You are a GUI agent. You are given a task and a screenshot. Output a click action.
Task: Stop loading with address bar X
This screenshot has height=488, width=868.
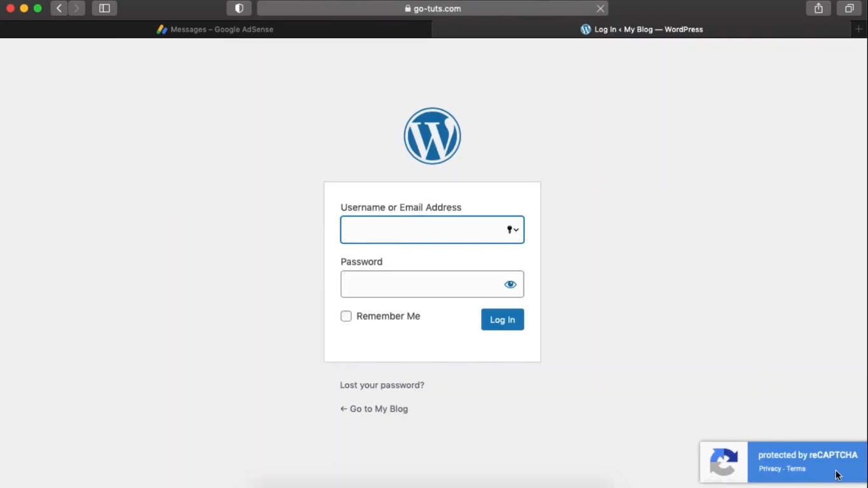(x=600, y=8)
